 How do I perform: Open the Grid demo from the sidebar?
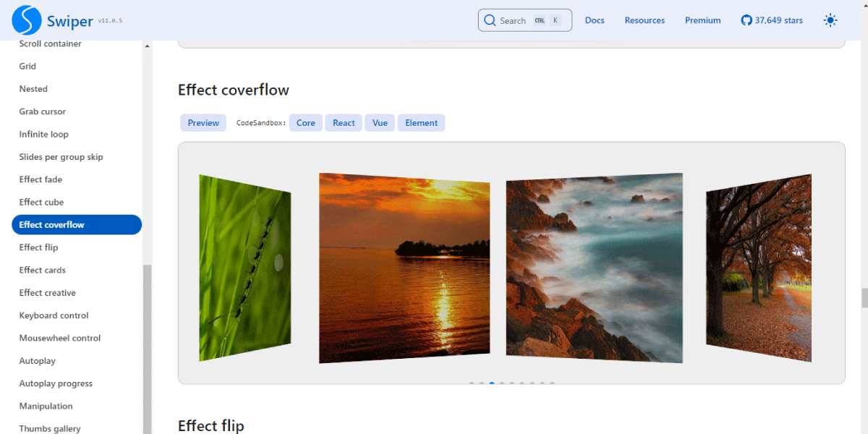pyautogui.click(x=27, y=66)
